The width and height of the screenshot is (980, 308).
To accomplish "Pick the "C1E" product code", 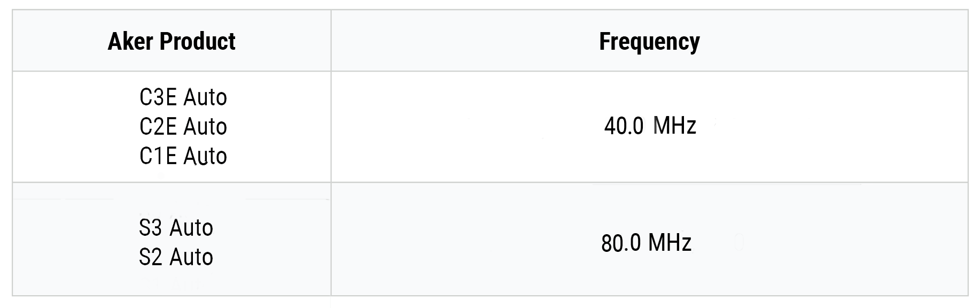I will coord(158,157).
